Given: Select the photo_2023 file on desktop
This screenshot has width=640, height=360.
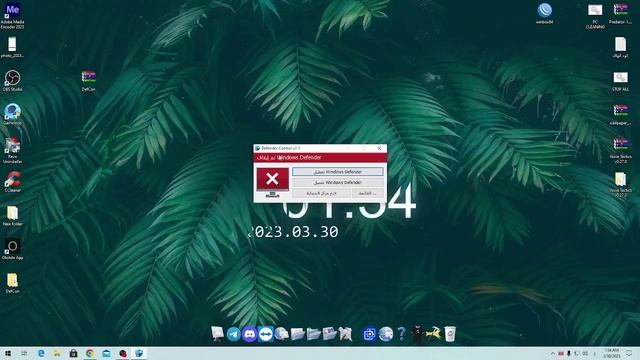Looking at the screenshot, I should click(x=12, y=47).
